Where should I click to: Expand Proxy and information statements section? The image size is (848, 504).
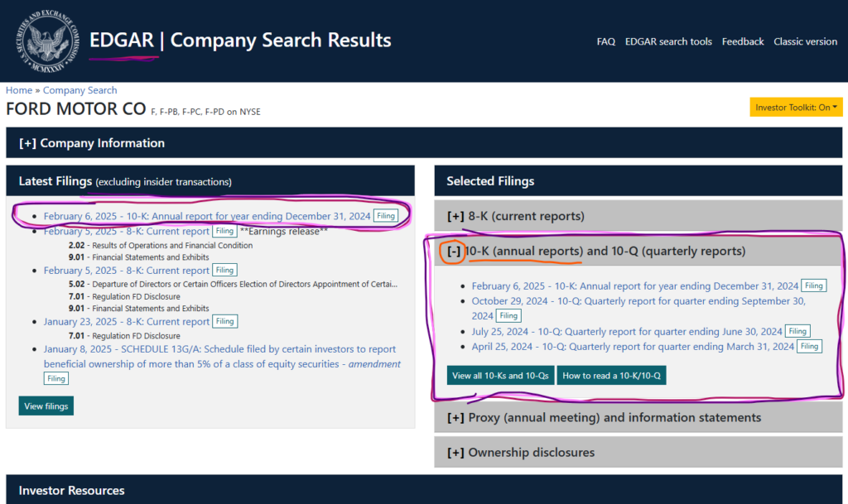coord(638,418)
